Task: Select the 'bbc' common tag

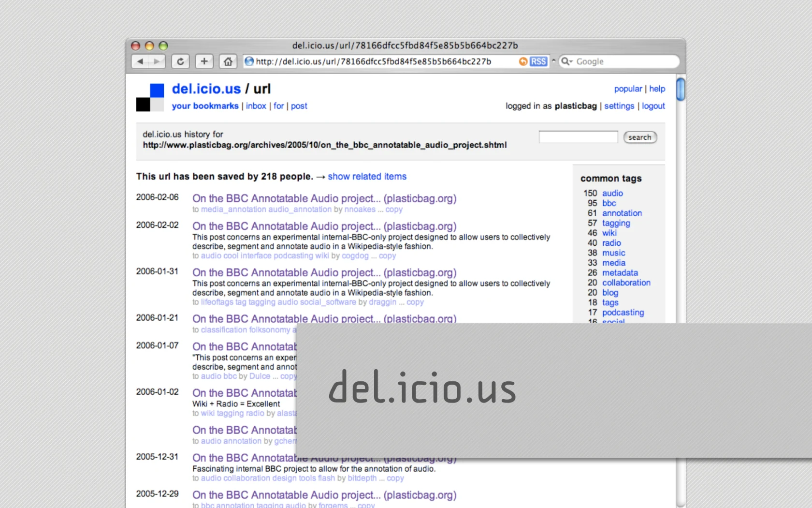Action: (x=609, y=203)
